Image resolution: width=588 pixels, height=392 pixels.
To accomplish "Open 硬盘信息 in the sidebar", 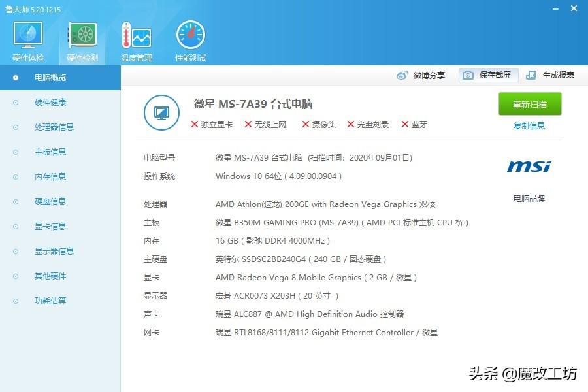I will coord(60,201).
